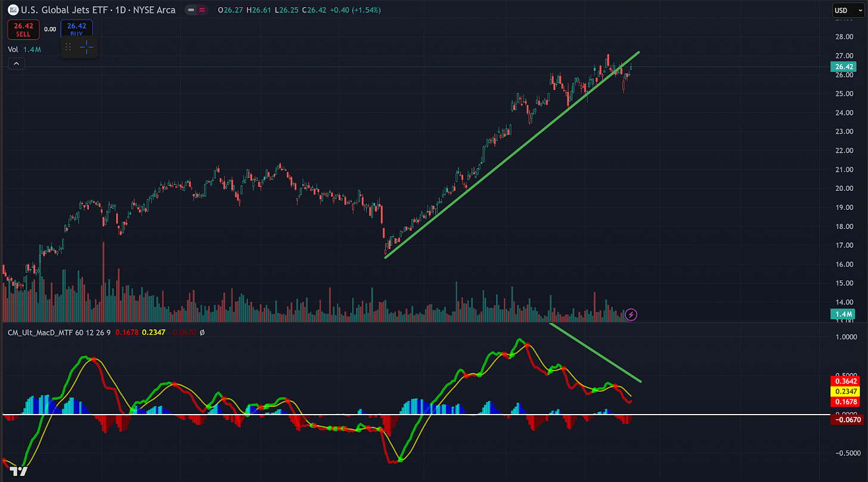Click the Vol 1.4M volume legend
The width and height of the screenshot is (868, 482).
[x=24, y=50]
